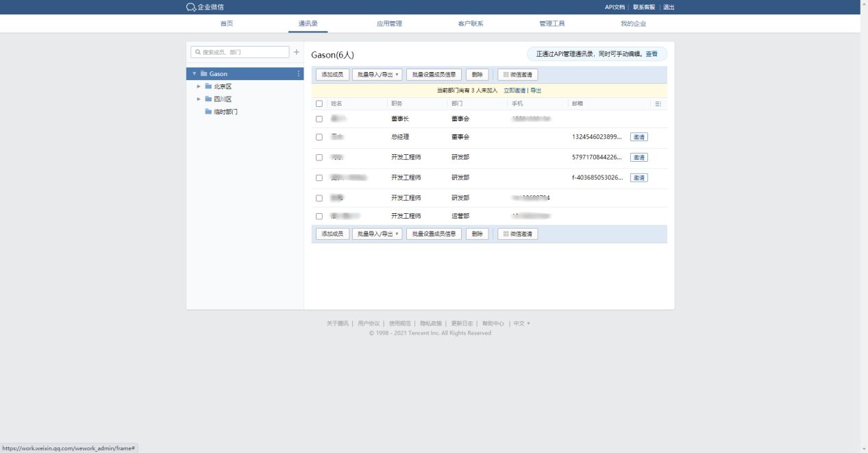Open the 中文 language selector in footer
Viewport: 868px width, 453px height.
tap(521, 323)
